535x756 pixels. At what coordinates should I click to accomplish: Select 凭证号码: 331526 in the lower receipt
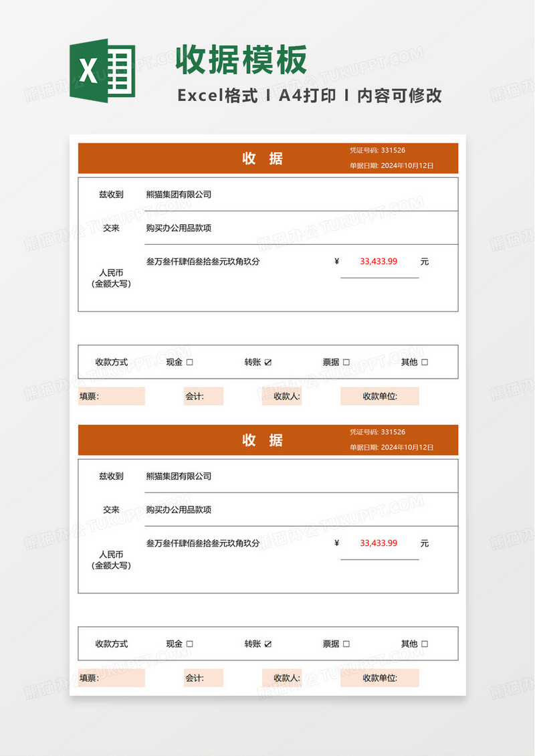point(377,432)
